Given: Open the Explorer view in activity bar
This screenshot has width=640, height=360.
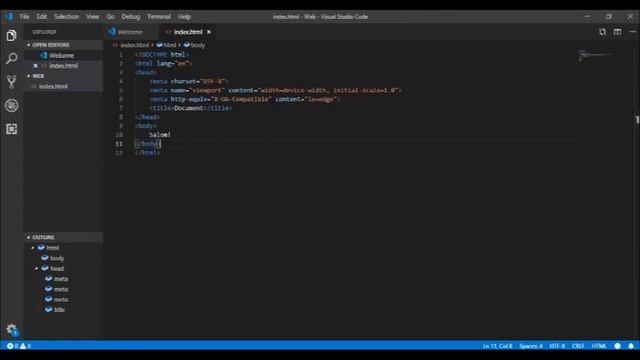Looking at the screenshot, I should tap(11, 36).
